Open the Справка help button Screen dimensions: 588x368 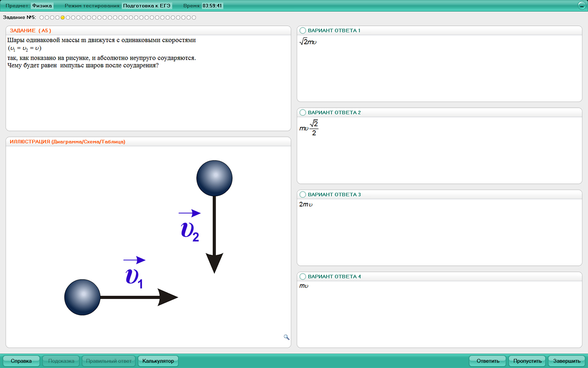[x=21, y=361]
